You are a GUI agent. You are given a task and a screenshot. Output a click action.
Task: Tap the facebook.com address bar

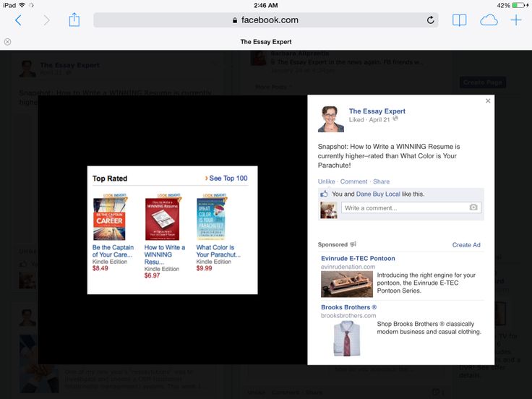point(266,20)
